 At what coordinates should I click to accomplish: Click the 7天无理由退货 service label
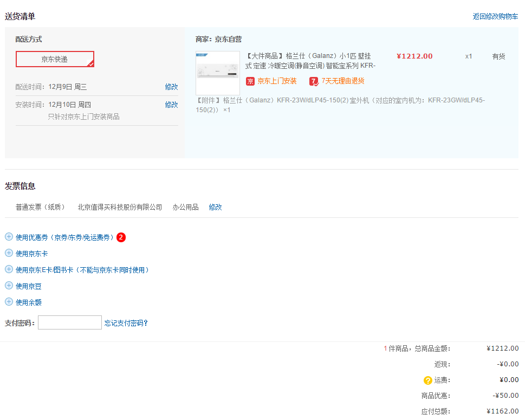click(x=343, y=81)
